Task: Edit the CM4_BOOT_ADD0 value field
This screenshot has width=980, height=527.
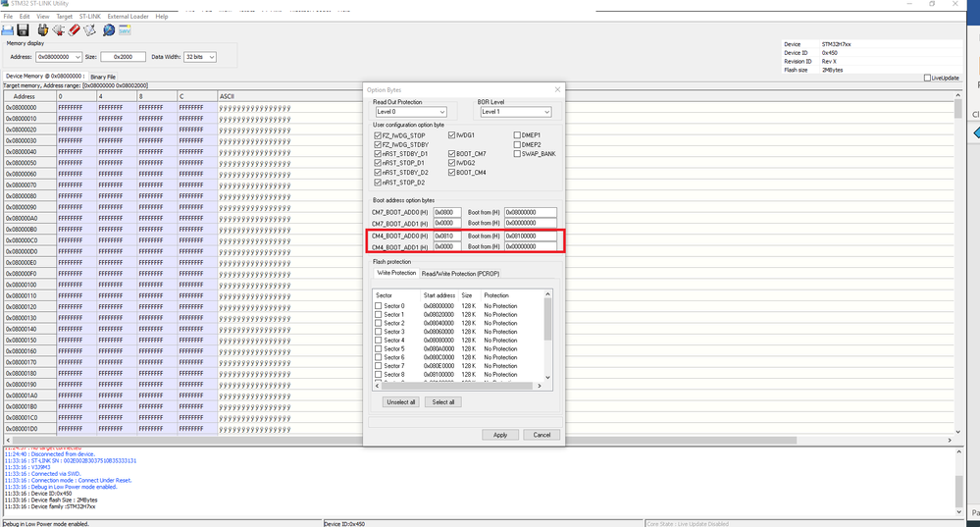Action: click(447, 237)
